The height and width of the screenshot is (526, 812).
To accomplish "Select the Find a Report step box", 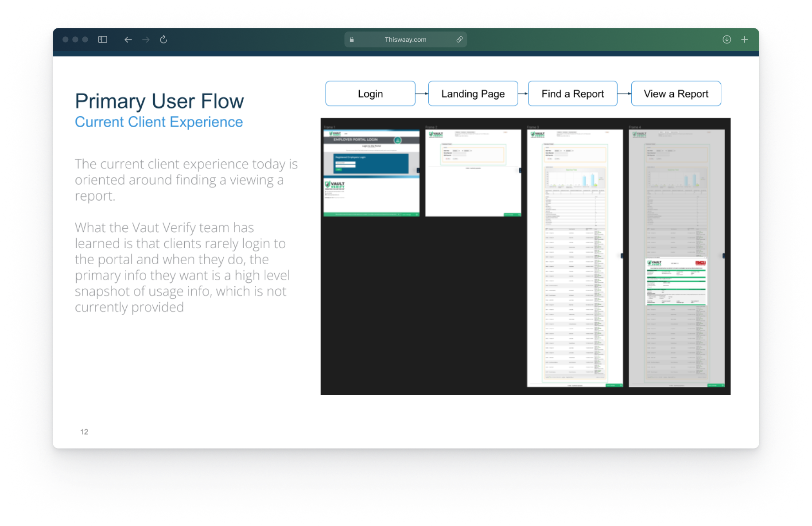I will coord(572,94).
